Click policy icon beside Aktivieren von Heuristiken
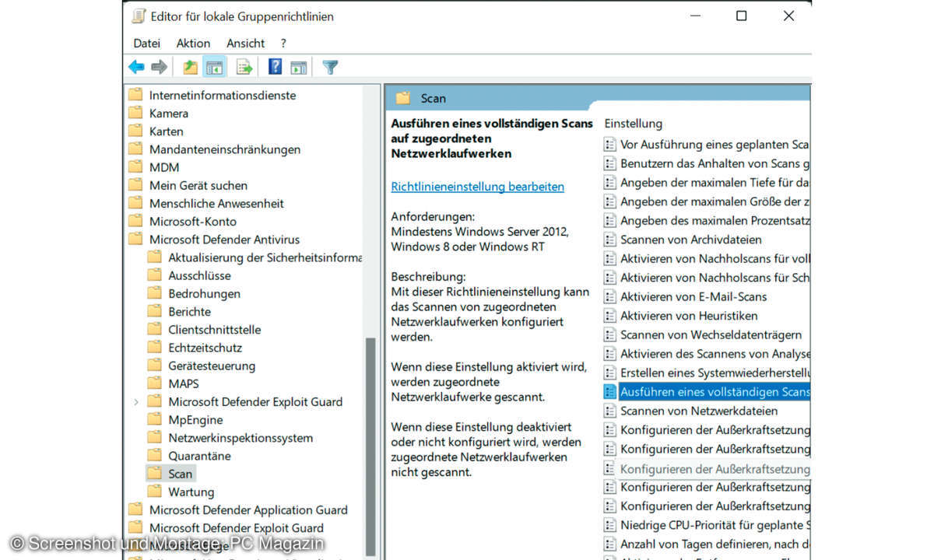Image resolution: width=934 pixels, height=560 pixels. click(610, 316)
